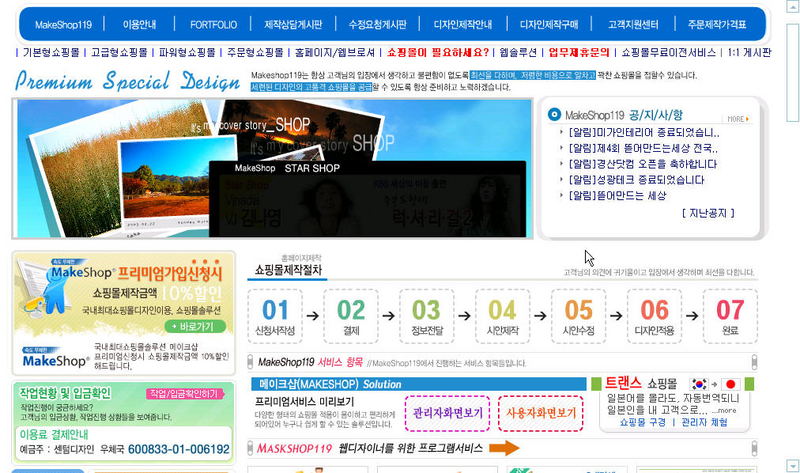Open the 웹솔루션 link
Image resolution: width=800 pixels, height=473 pixels.
coord(518,52)
